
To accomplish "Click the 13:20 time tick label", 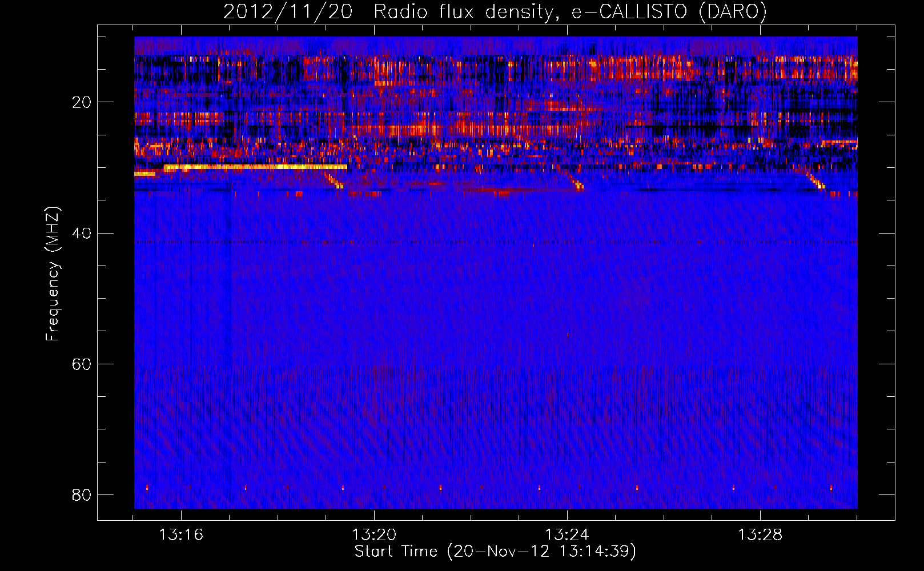I will point(374,535).
